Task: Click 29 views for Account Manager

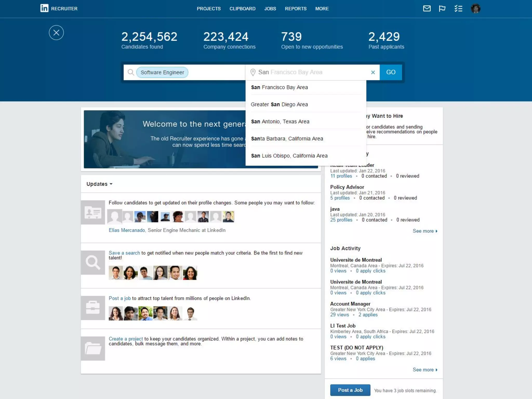Action: 340,315
